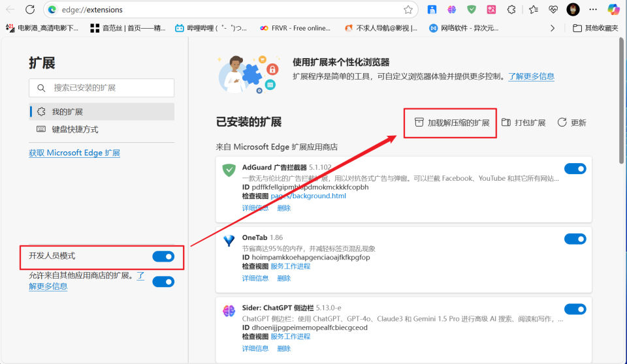Click 更新 button

[572, 123]
